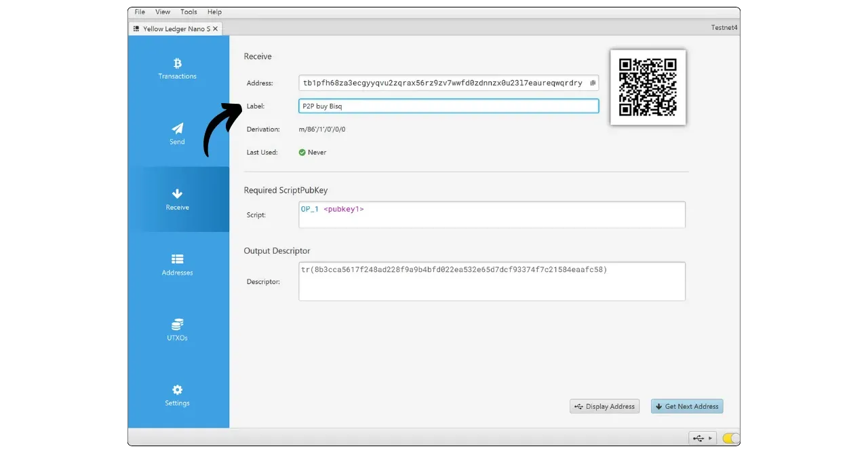The height and width of the screenshot is (453, 868).
Task: Open the Transactions section with bitcoin icon
Action: click(177, 68)
